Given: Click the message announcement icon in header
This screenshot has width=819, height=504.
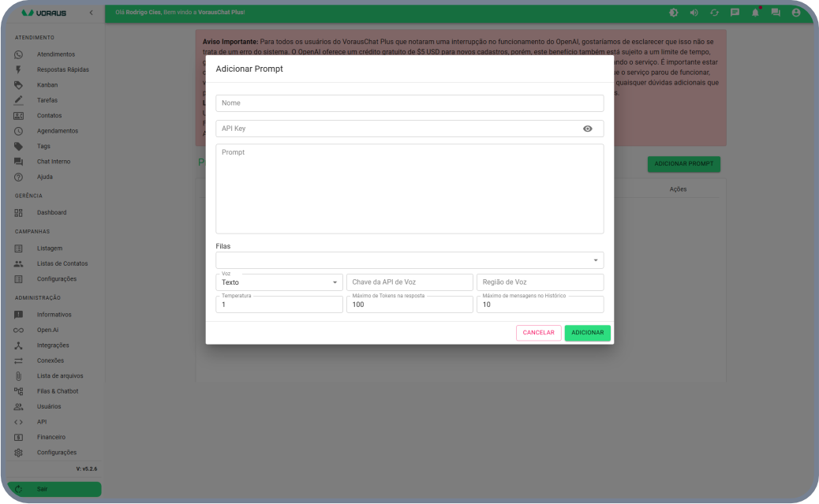Looking at the screenshot, I should (735, 13).
